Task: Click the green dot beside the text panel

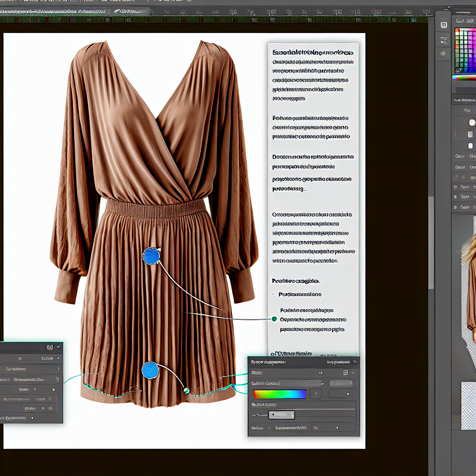Action: (x=274, y=319)
